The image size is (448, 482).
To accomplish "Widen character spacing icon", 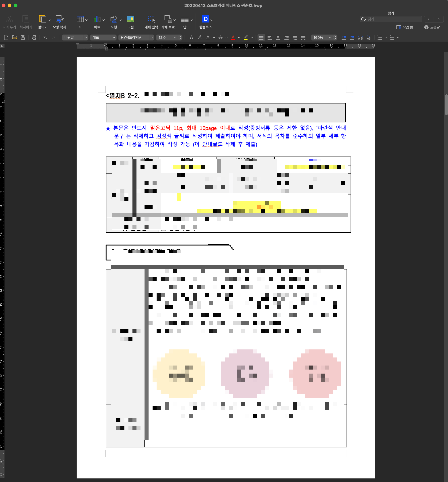I will pyautogui.click(x=360, y=37).
